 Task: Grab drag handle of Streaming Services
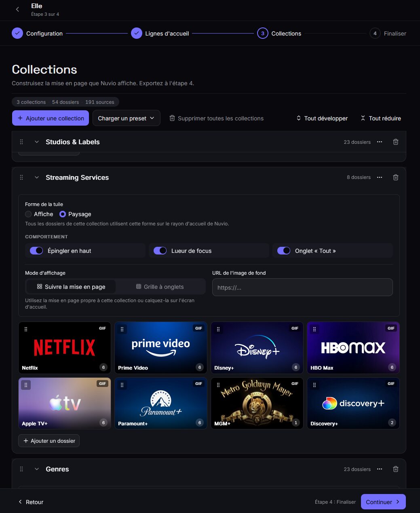21,177
